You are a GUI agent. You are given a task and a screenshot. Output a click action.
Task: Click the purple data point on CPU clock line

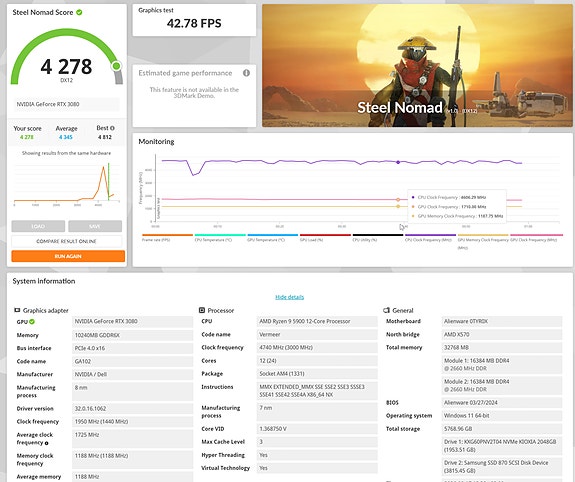[x=398, y=162]
